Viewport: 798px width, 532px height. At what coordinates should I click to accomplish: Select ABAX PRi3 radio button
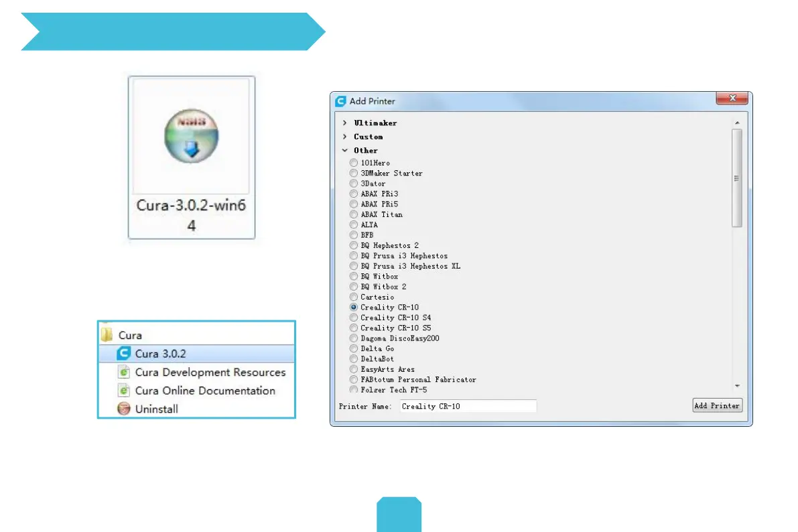(x=354, y=194)
